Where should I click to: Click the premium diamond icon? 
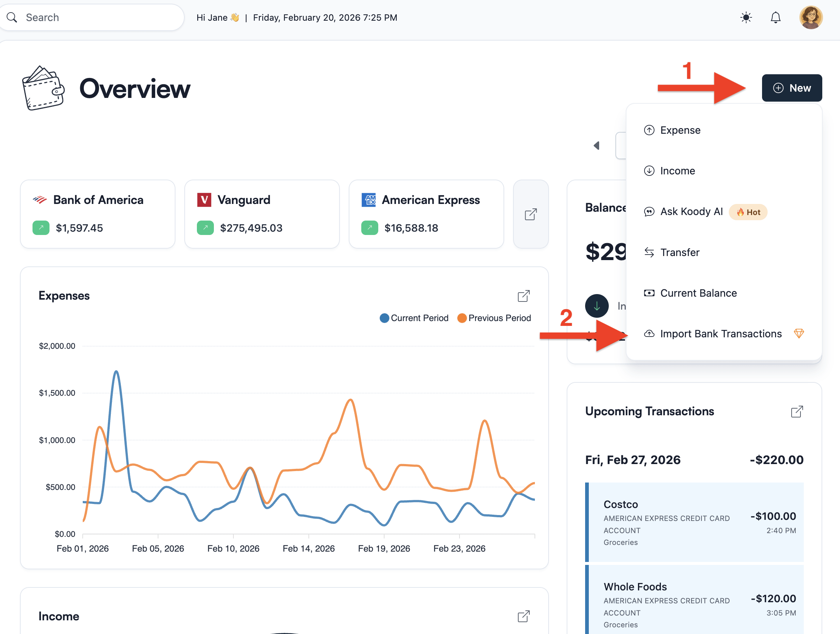(799, 334)
